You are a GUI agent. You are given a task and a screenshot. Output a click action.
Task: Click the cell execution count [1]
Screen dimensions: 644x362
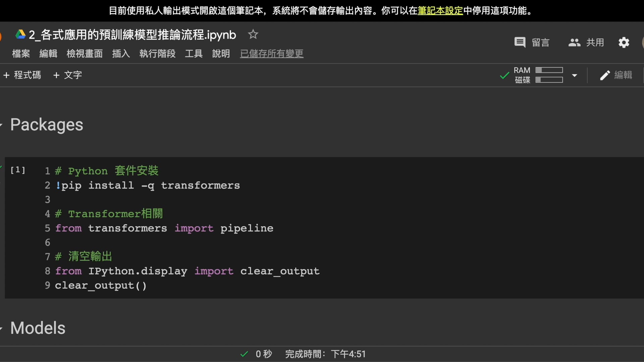click(18, 170)
